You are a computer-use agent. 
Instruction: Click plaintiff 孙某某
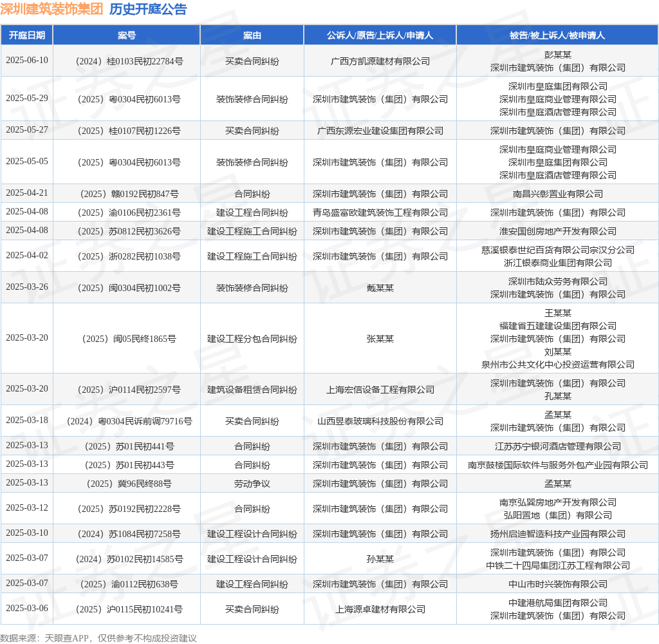click(x=380, y=559)
